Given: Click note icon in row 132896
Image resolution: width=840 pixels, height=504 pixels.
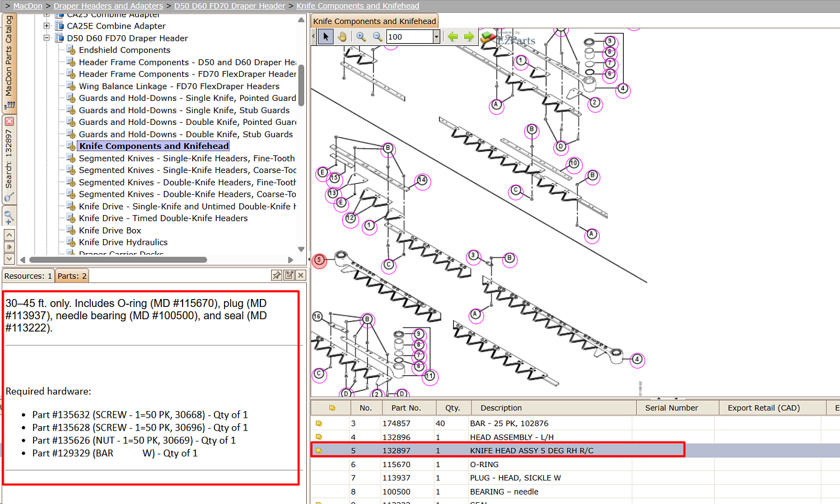Looking at the screenshot, I should (x=319, y=437).
